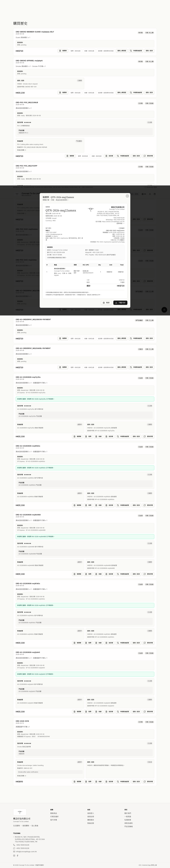Open 售後記錄 footer link
Image resolution: width=170 pixels, height=868 pixels.
tap(91, 823)
